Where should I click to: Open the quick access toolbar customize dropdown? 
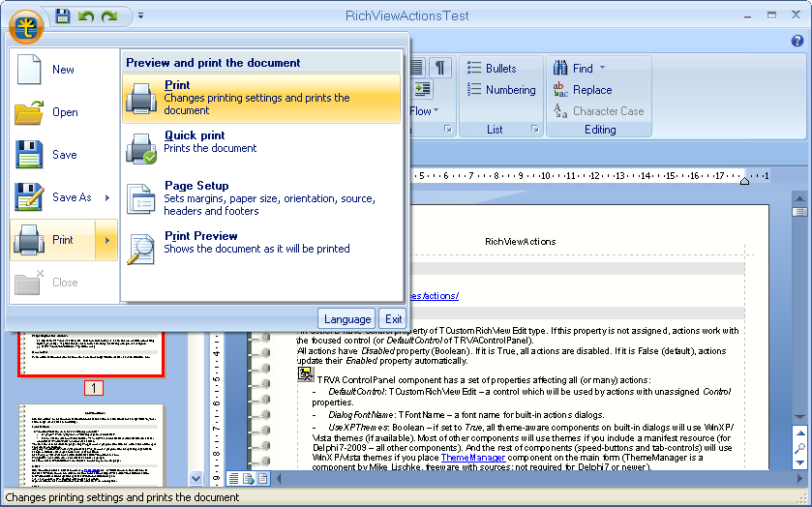point(140,15)
